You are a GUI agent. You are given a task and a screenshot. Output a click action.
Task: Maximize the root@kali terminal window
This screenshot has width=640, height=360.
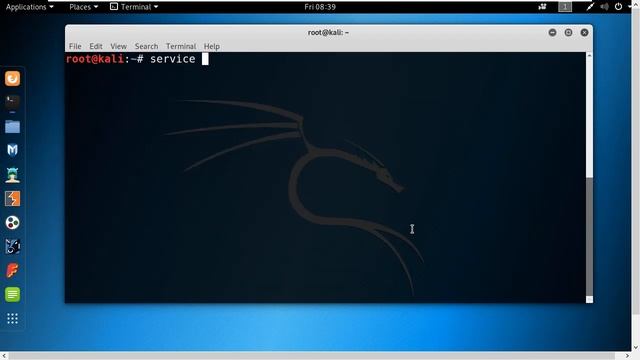click(568, 33)
